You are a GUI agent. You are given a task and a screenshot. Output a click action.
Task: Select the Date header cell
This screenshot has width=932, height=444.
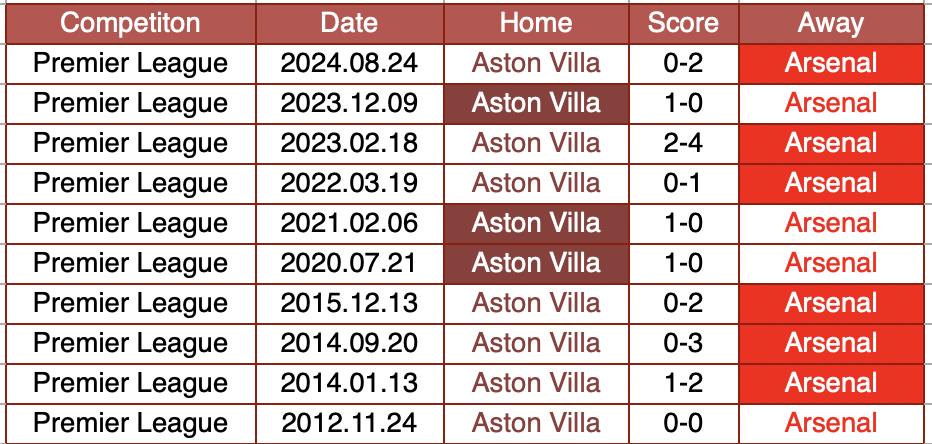point(349,24)
